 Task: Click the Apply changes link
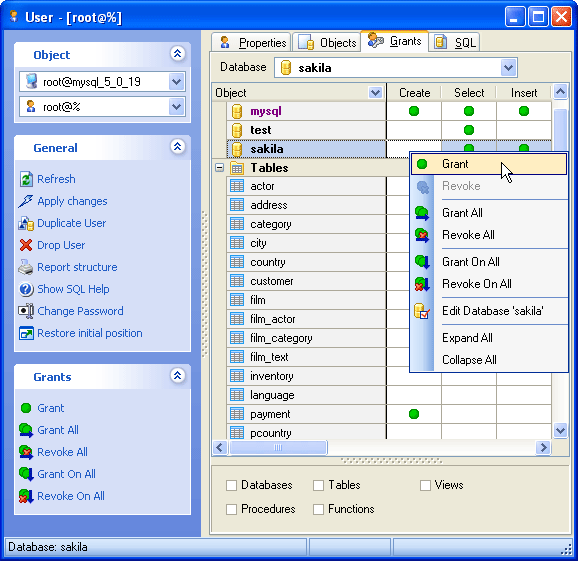(x=72, y=201)
